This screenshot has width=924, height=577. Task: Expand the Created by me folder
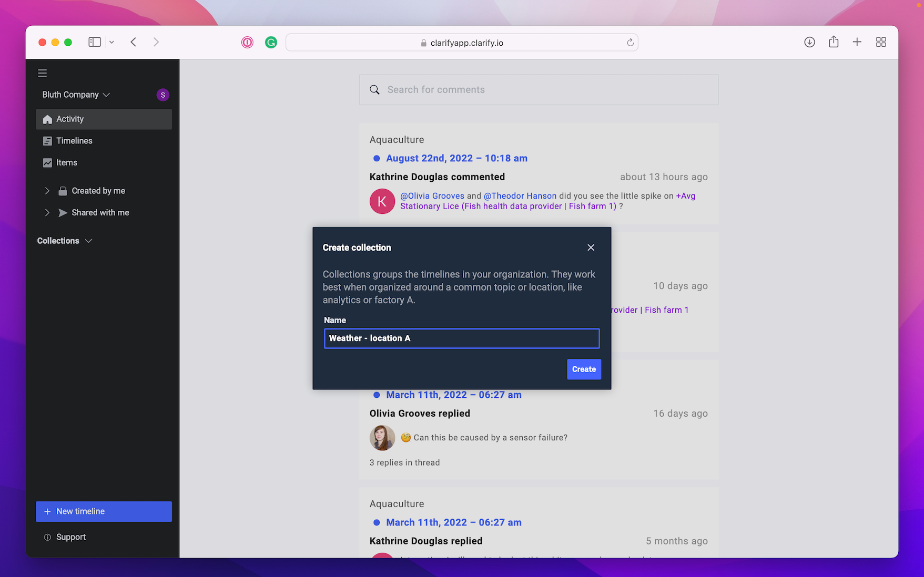[x=47, y=191]
